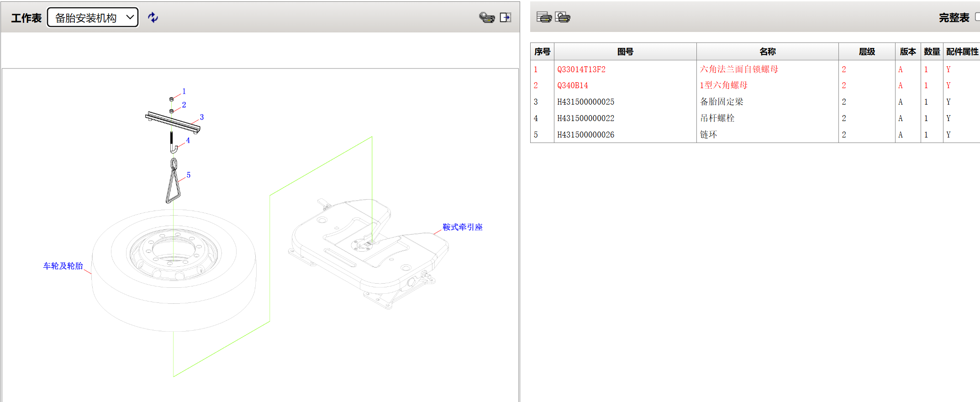Click the refresh arrows icon beside worksheet dropdown
Screen dimensions: 980x402
click(x=153, y=17)
